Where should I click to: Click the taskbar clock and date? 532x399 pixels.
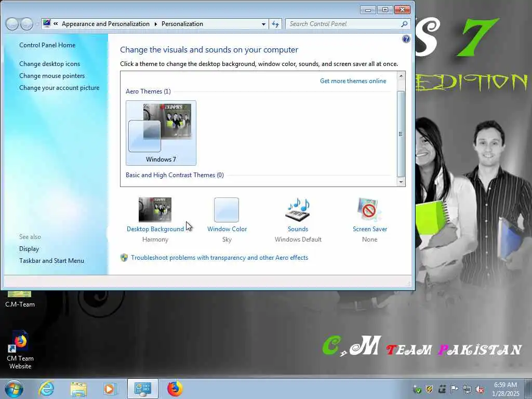click(506, 389)
